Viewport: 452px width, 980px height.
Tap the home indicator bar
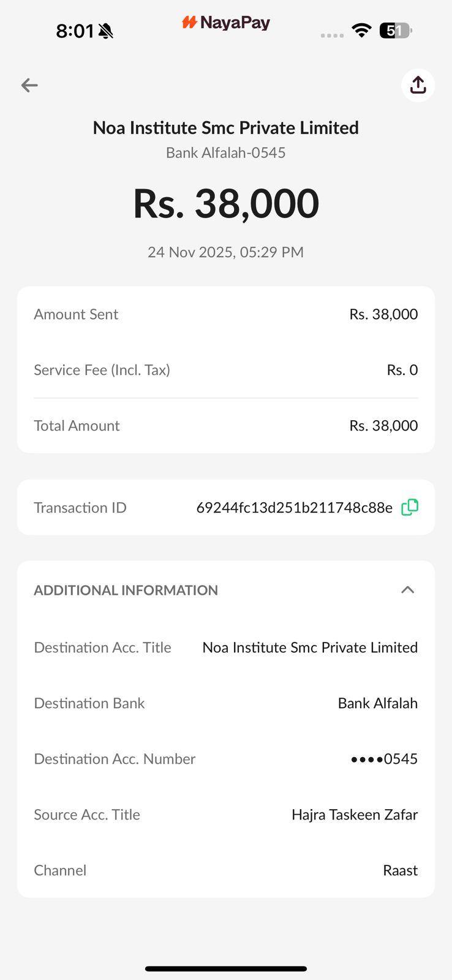pyautogui.click(x=226, y=968)
